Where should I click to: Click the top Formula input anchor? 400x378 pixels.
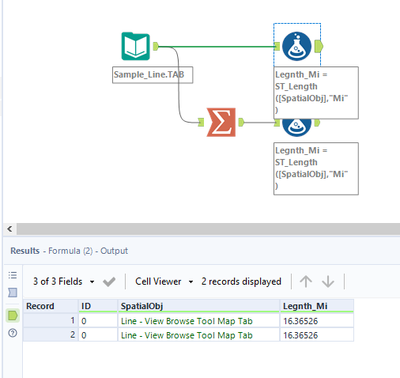point(277,46)
